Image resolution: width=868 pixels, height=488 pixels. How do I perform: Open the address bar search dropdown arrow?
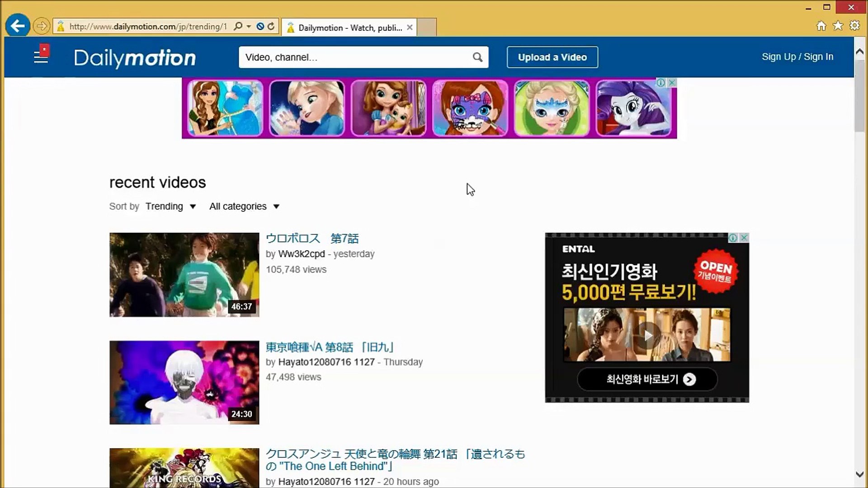(x=248, y=26)
